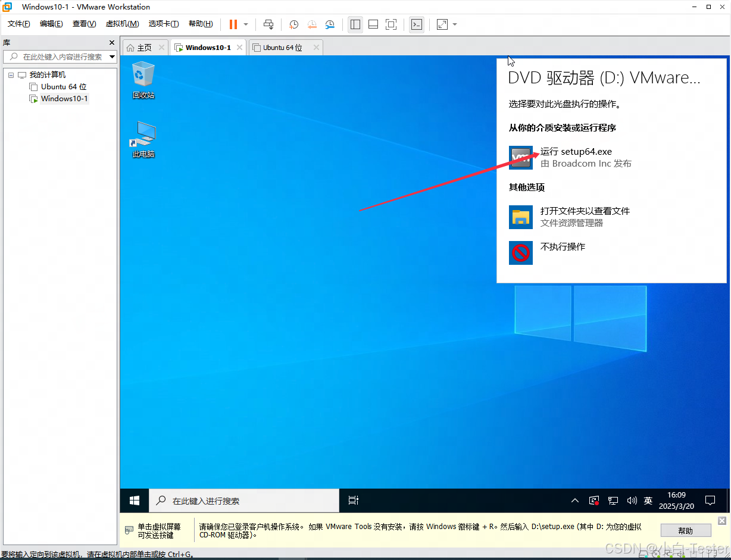Click the stretch guest display icon
The image size is (731, 560).
[442, 24]
